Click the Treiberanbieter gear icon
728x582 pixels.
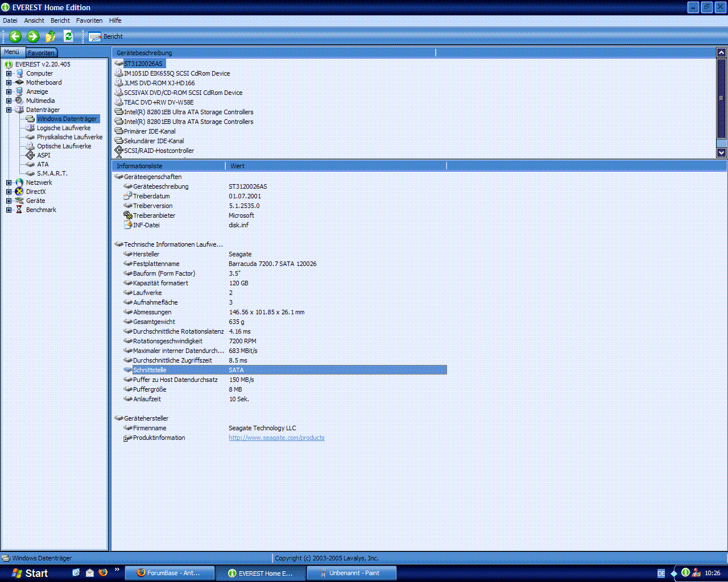(128, 215)
